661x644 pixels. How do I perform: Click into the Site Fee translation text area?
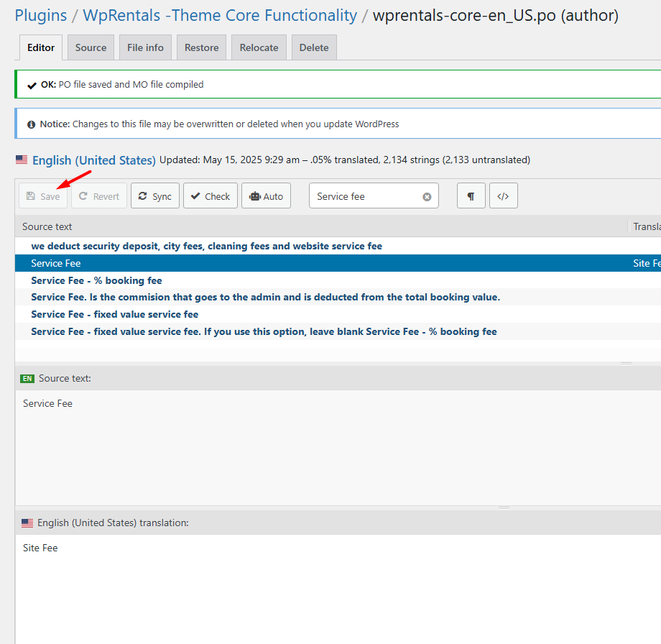point(287,575)
